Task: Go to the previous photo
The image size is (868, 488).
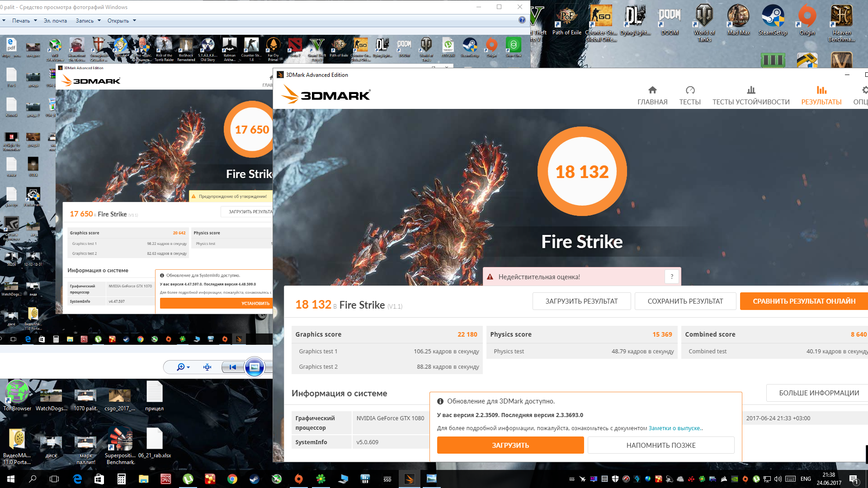Action: (x=232, y=367)
